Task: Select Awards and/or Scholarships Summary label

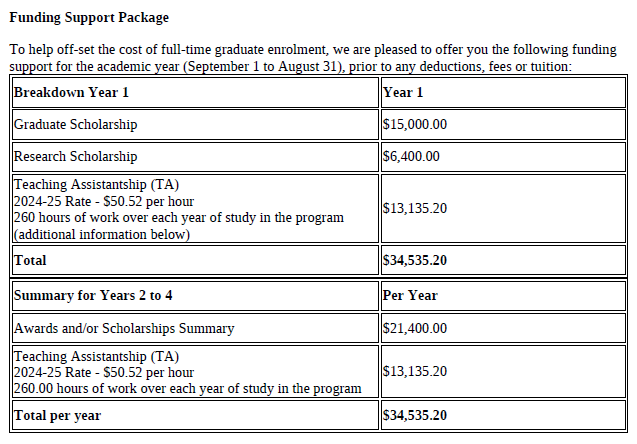Action: tap(124, 328)
